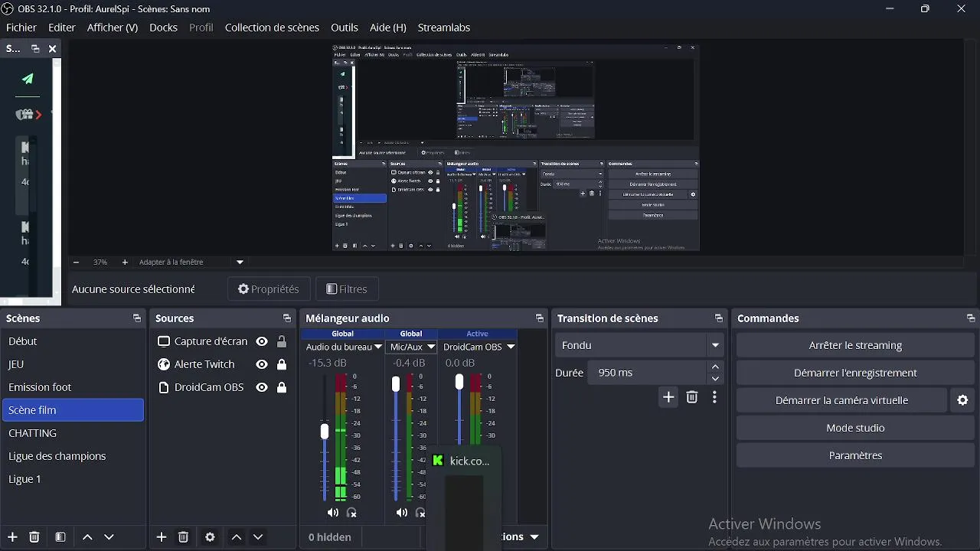The height and width of the screenshot is (551, 980).
Task: Hide the Alerte Twitch source
Action: point(262,364)
